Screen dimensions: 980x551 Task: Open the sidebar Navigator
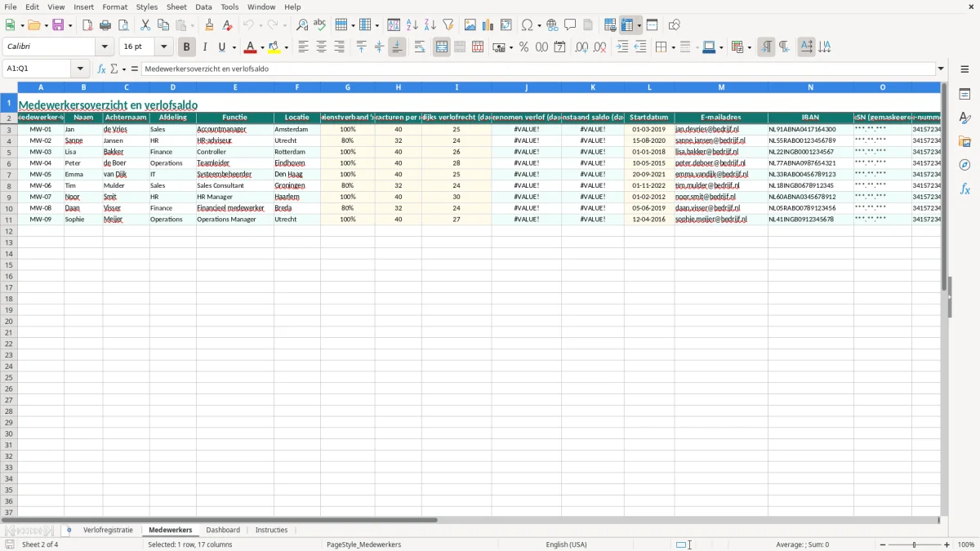(x=964, y=166)
